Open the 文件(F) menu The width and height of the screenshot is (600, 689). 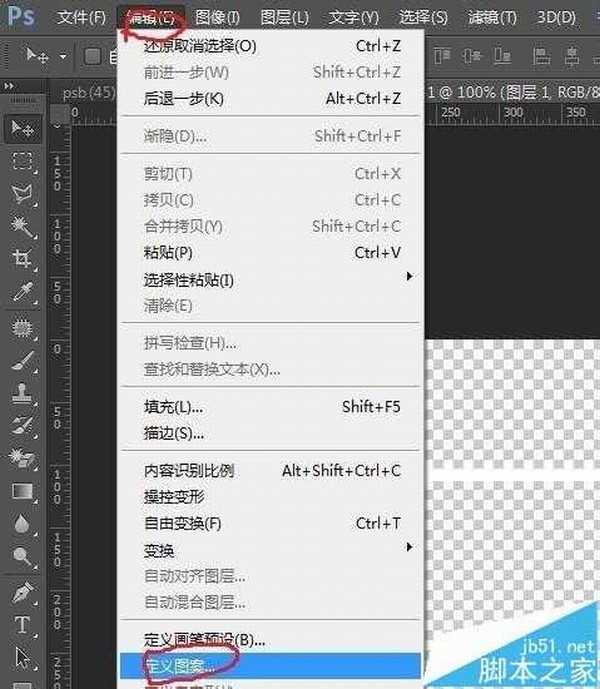(82, 18)
